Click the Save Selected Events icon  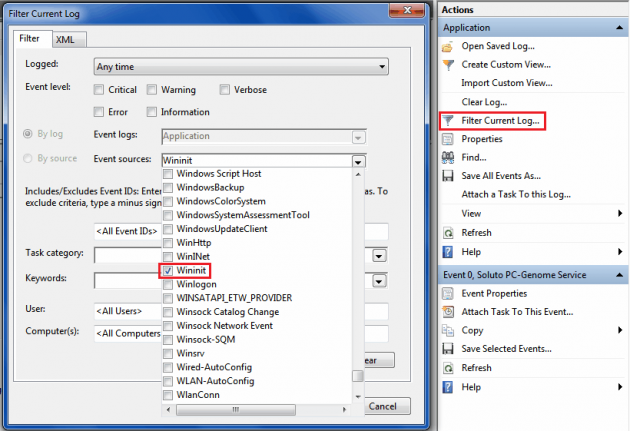(x=449, y=349)
